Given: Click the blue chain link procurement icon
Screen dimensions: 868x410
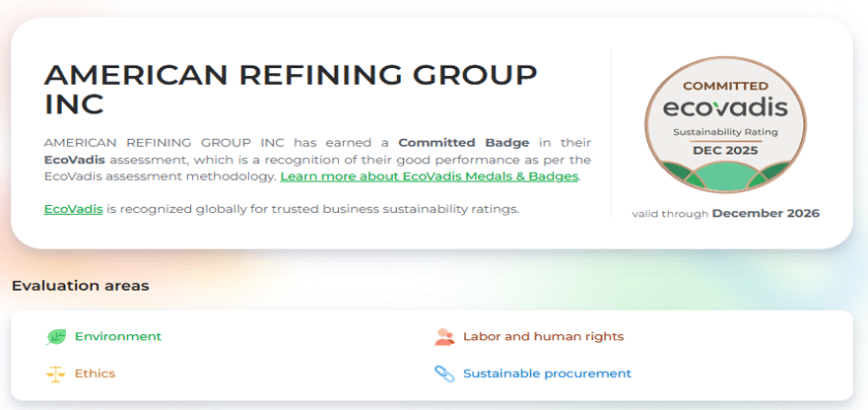Looking at the screenshot, I should tap(443, 374).
